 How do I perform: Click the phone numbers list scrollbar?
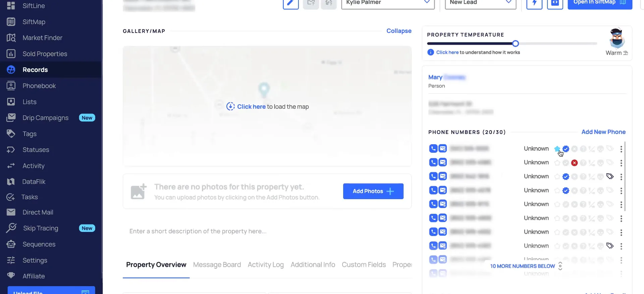point(625,177)
